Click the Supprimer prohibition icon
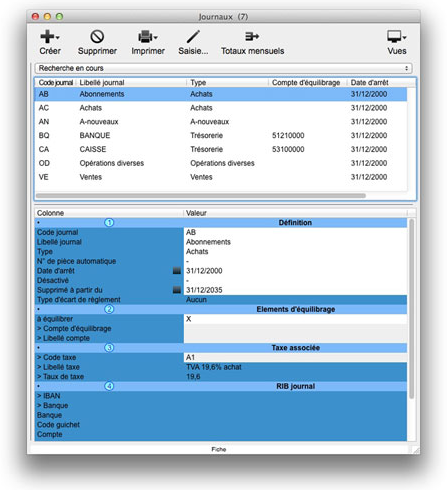 [x=97, y=37]
